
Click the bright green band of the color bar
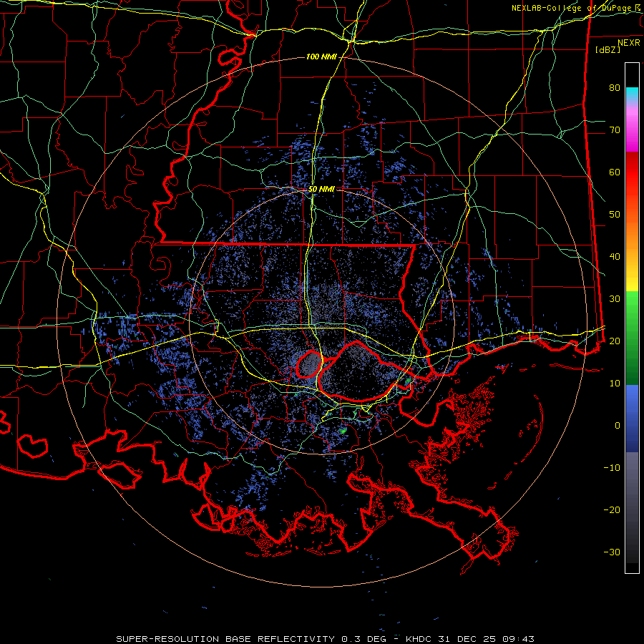632,303
